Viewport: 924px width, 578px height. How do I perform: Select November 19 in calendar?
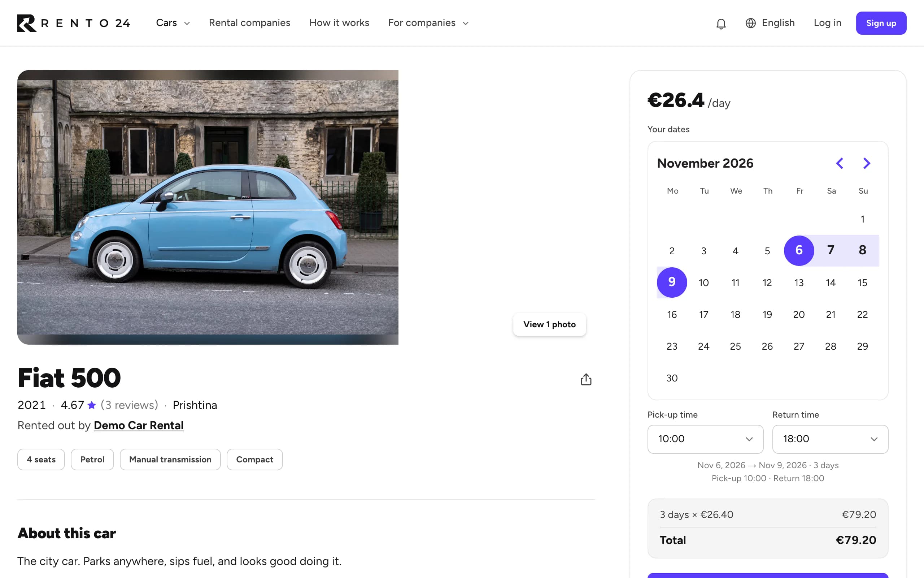pos(767,314)
